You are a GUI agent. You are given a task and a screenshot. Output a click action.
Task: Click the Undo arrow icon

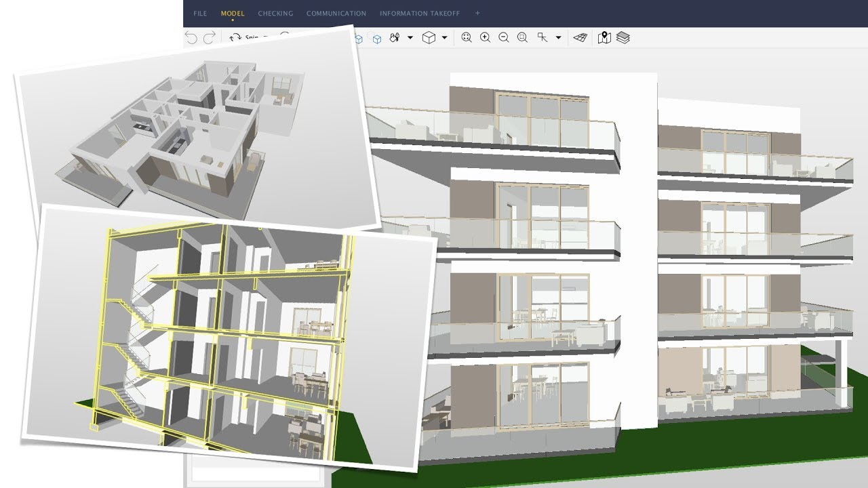[191, 38]
